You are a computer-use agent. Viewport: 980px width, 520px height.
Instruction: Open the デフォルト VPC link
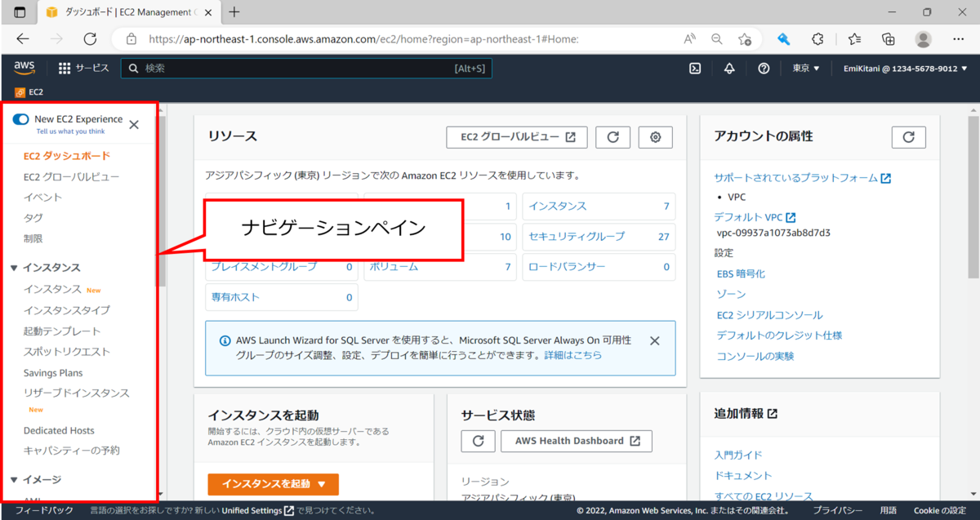click(755, 218)
